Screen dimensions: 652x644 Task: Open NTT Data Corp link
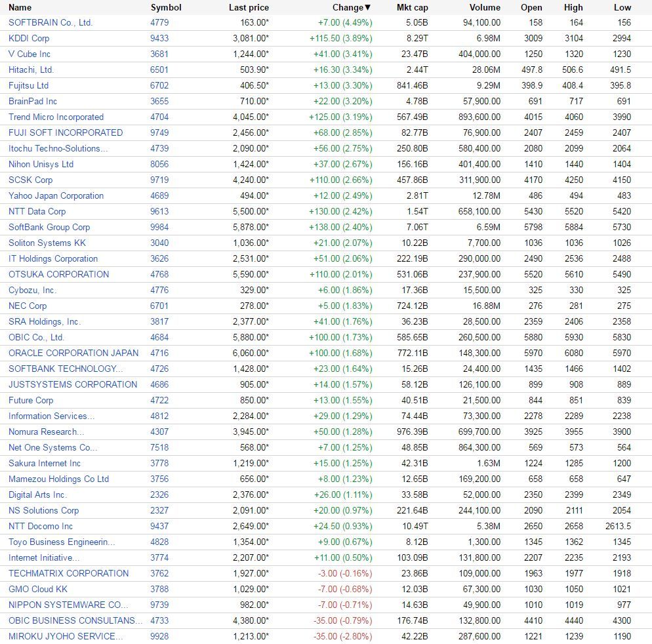click(37, 212)
